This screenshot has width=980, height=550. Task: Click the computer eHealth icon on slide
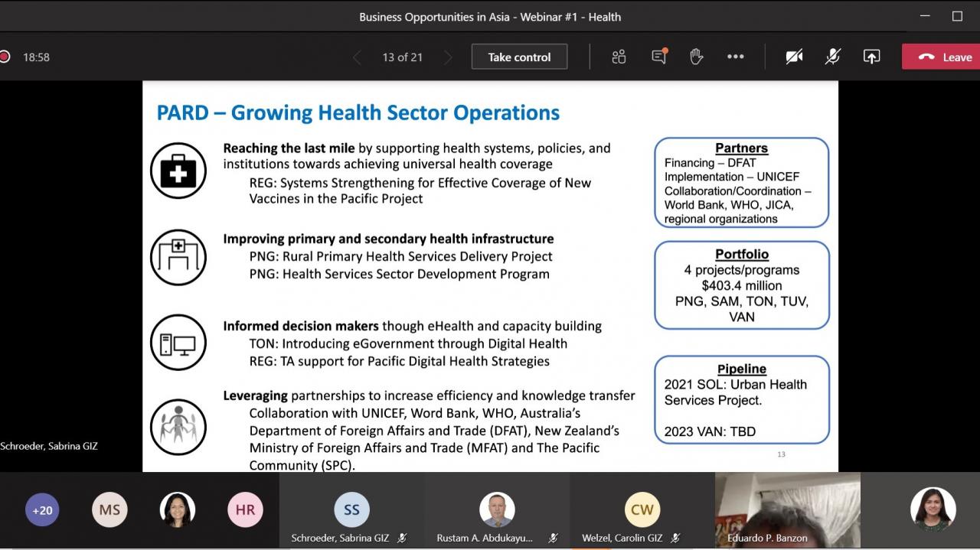178,343
